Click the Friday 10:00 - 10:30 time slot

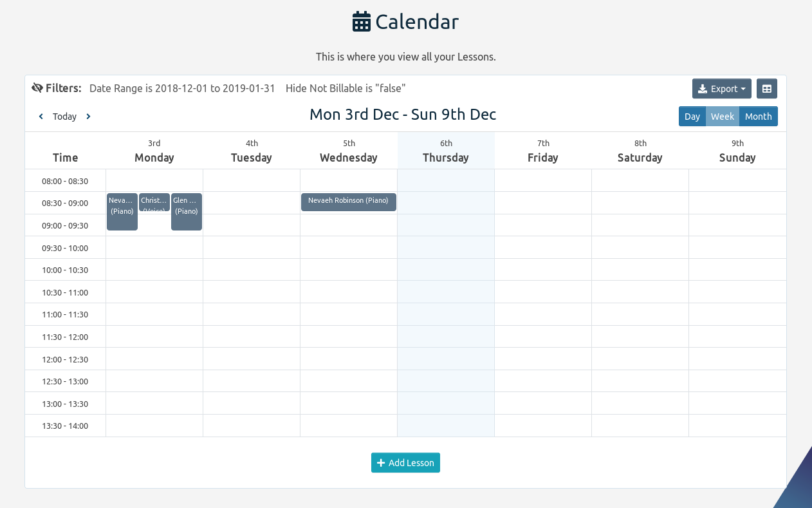pos(543,270)
